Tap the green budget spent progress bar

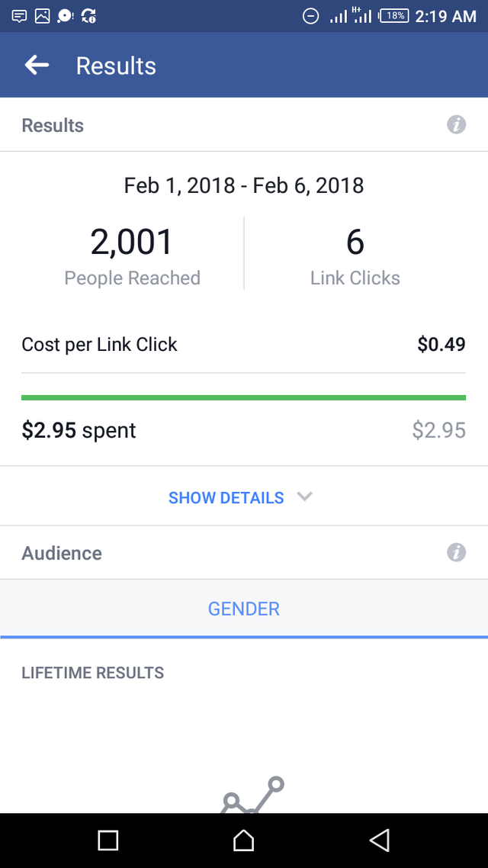(x=243, y=397)
